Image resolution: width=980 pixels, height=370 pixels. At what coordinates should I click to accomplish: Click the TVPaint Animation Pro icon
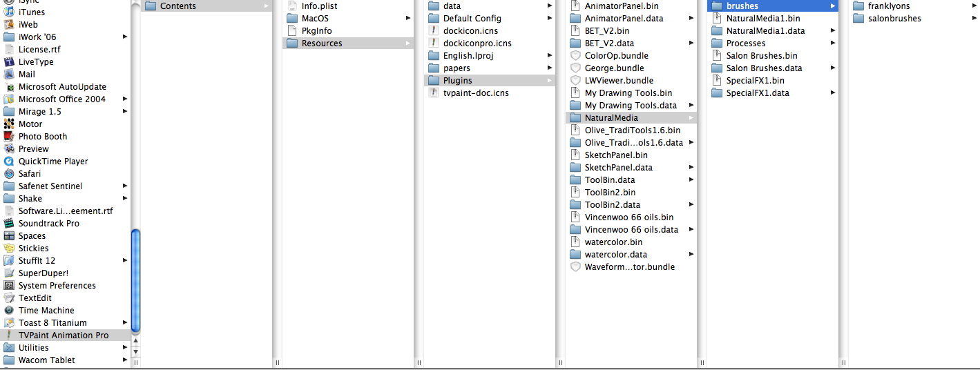(9, 335)
